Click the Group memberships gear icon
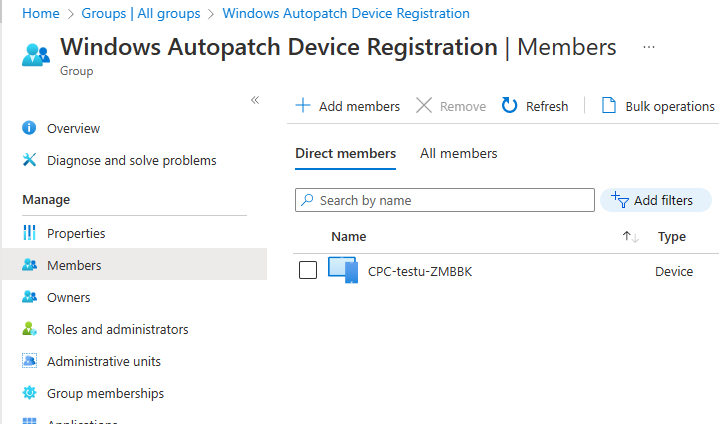 pos(29,393)
